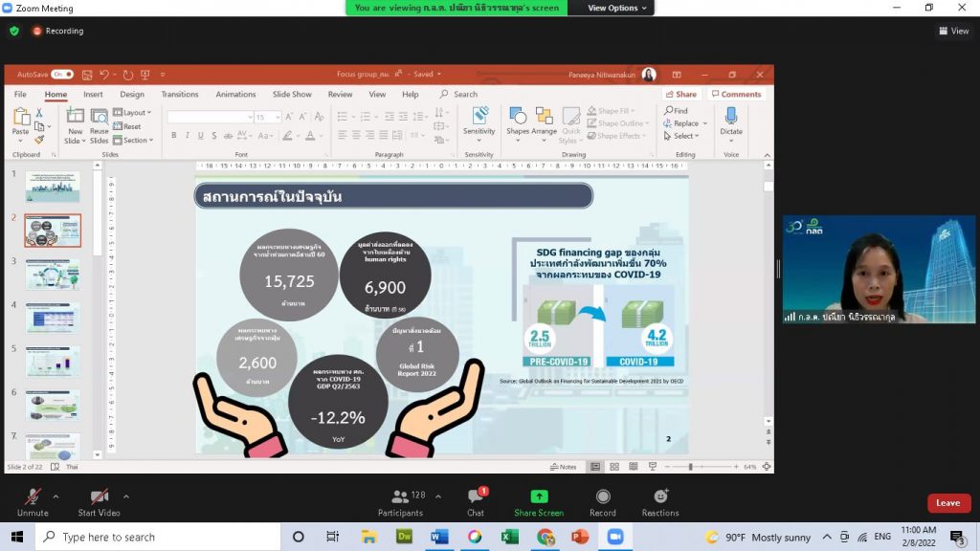
Task: Select slide 3 thumbnail
Action: 53,274
